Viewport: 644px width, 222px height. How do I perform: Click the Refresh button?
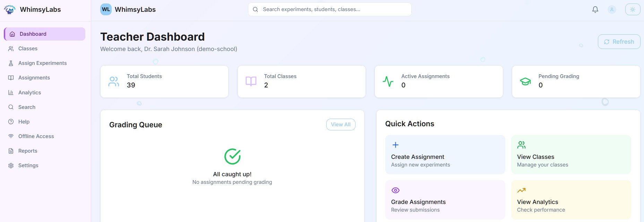point(619,41)
